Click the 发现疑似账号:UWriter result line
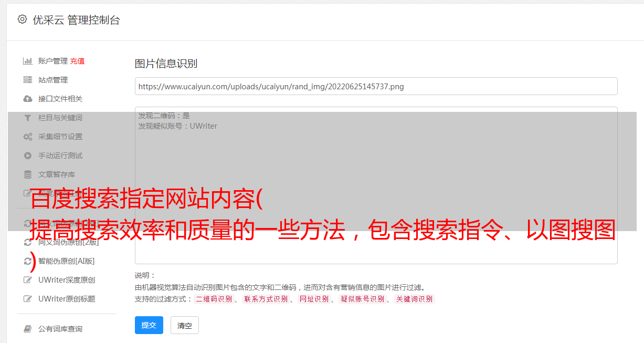This screenshot has width=644, height=343. click(177, 126)
